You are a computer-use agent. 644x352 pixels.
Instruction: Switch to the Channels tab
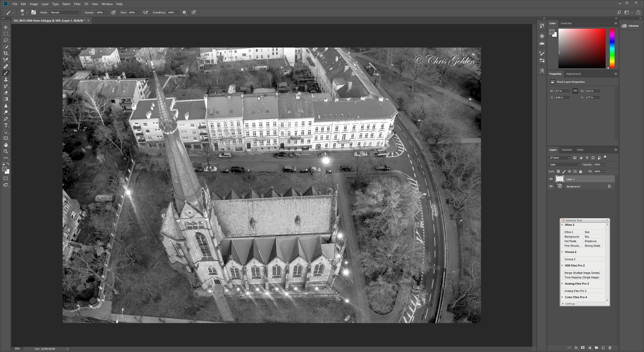coord(567,150)
